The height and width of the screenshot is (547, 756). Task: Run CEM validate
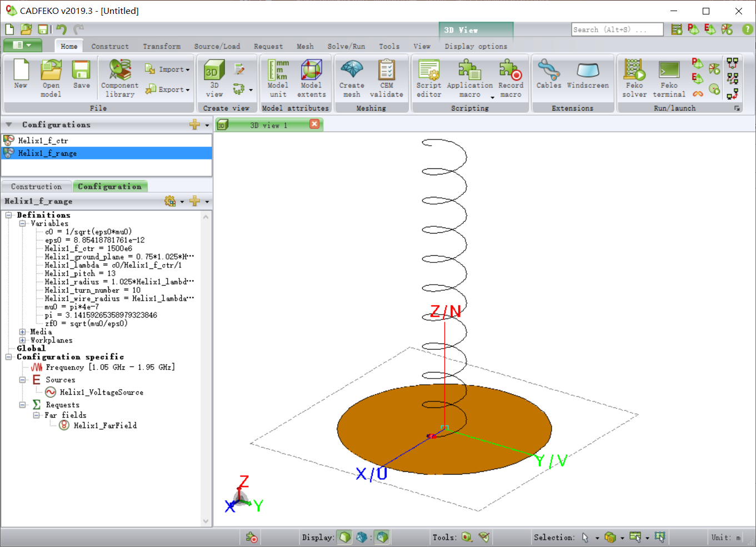(387, 78)
